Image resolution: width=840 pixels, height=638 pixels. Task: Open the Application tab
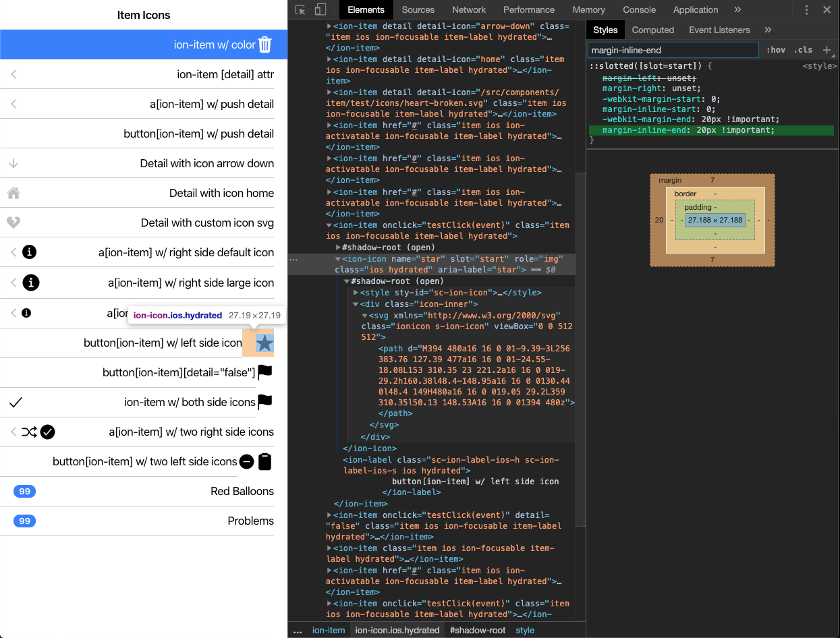click(696, 9)
